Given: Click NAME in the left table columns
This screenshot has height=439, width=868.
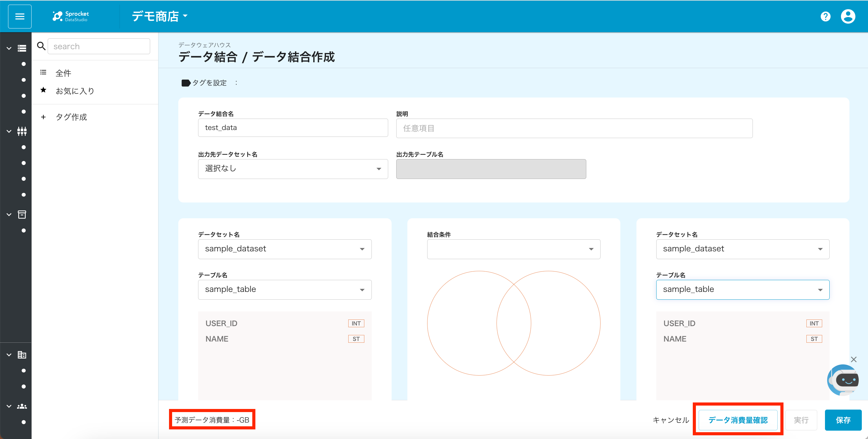Looking at the screenshot, I should tap(217, 339).
